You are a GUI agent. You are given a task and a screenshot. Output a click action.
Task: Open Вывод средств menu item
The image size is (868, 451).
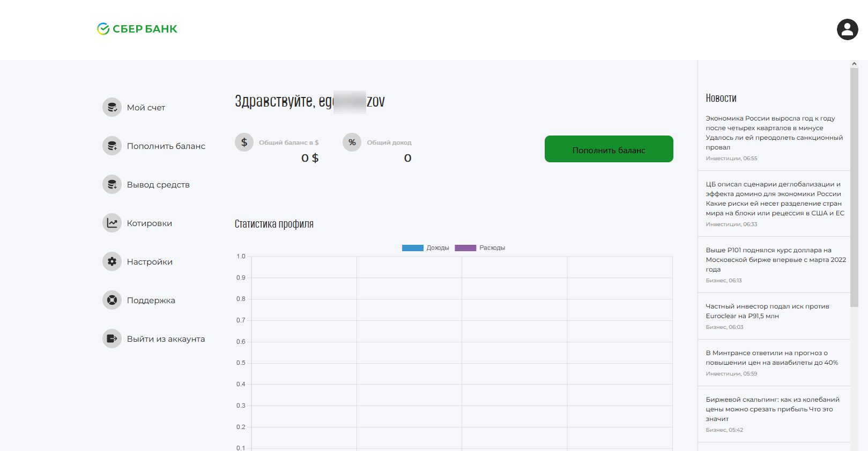tap(158, 185)
